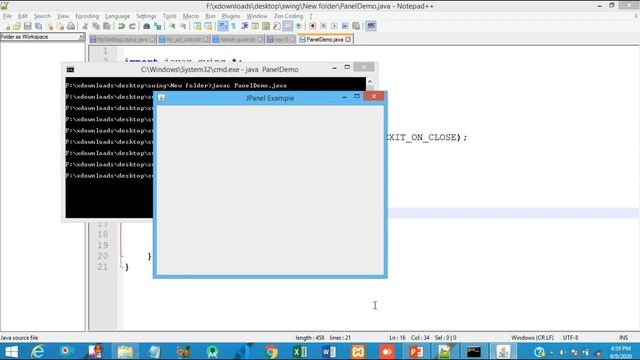Click the Zoom In toolbar icon
The image size is (640, 360).
tap(172, 26)
